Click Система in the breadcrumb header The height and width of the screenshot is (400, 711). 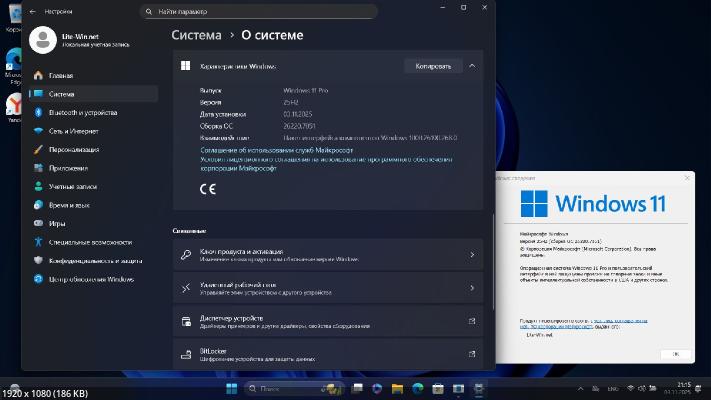coord(196,34)
